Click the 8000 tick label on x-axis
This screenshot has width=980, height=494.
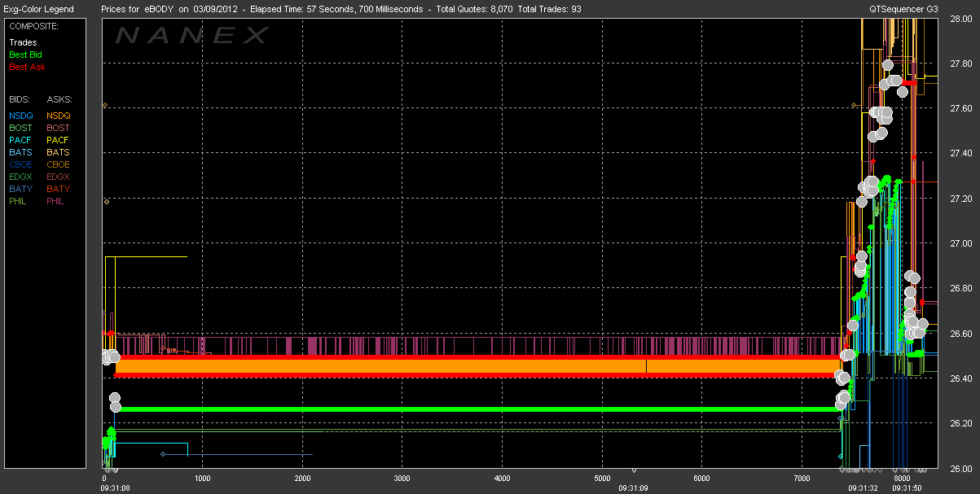point(902,479)
